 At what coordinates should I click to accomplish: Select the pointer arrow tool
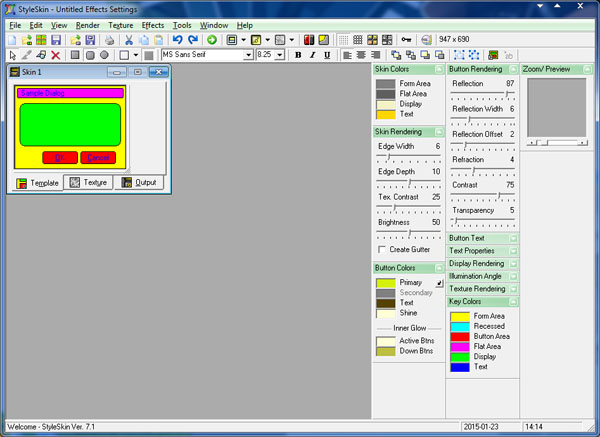click(x=12, y=55)
